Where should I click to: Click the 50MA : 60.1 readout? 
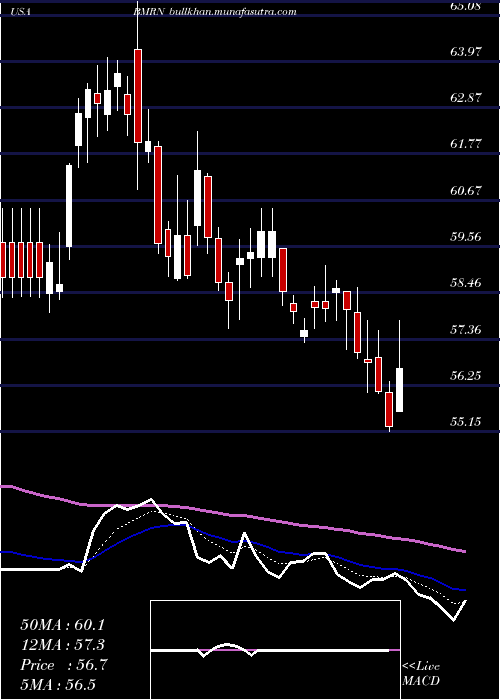click(62, 625)
